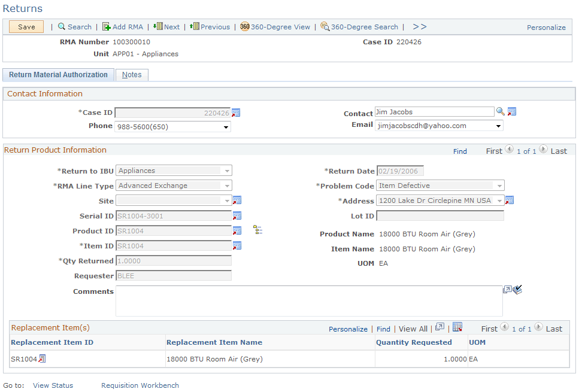Open the Requisition Workbench link
The width and height of the screenshot is (582, 392).
click(140, 385)
